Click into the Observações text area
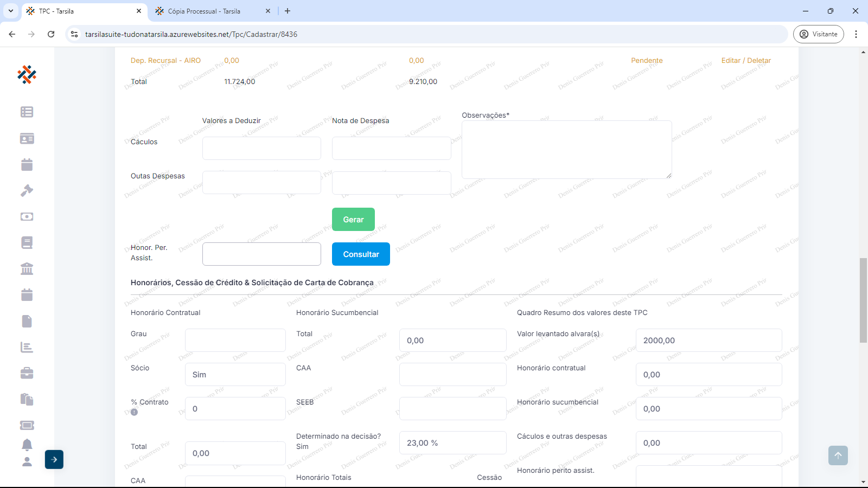 [x=566, y=150]
